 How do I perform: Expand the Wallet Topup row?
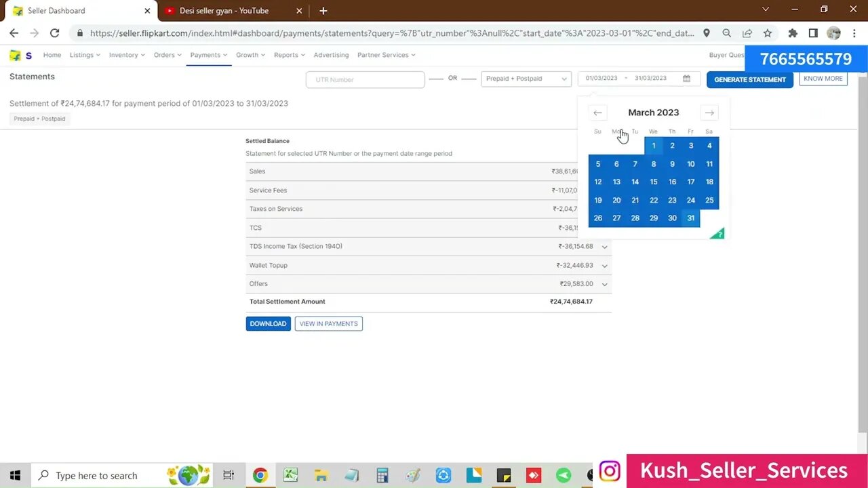tap(604, 266)
